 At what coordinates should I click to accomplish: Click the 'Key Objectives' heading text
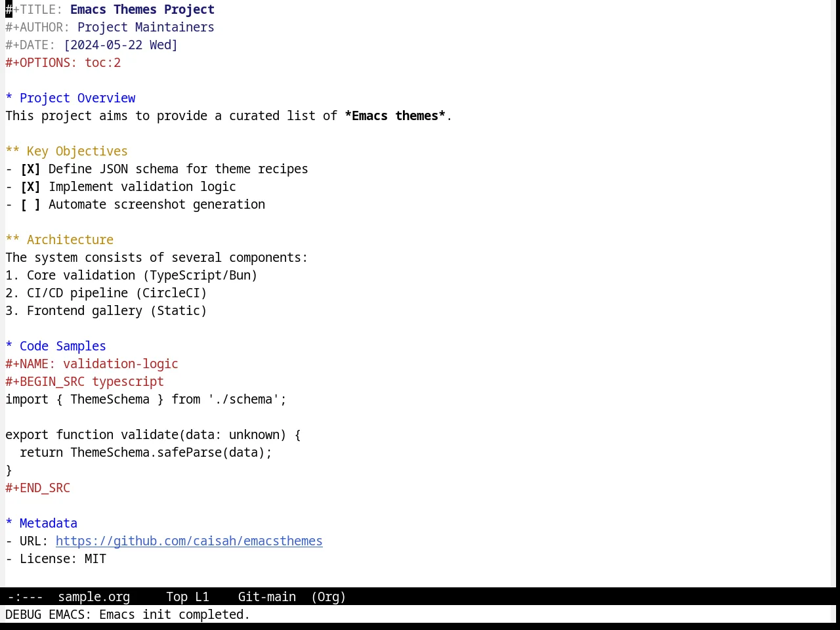[x=77, y=152]
